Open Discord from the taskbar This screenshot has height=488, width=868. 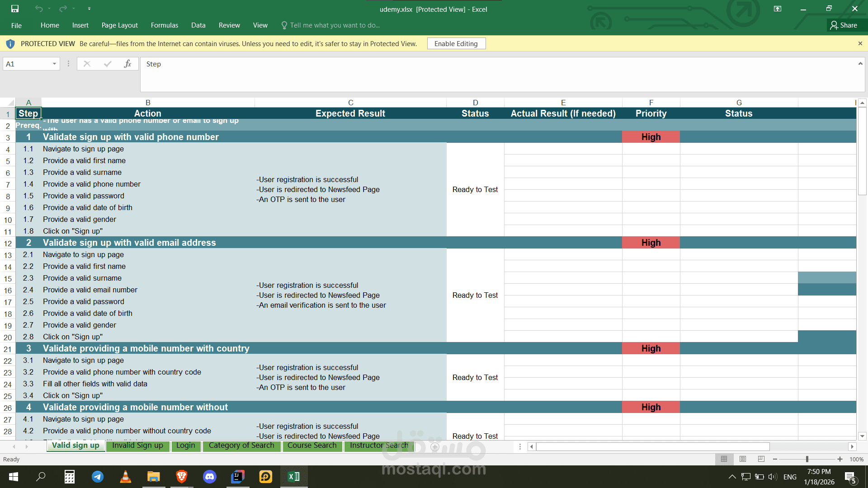coord(210,477)
